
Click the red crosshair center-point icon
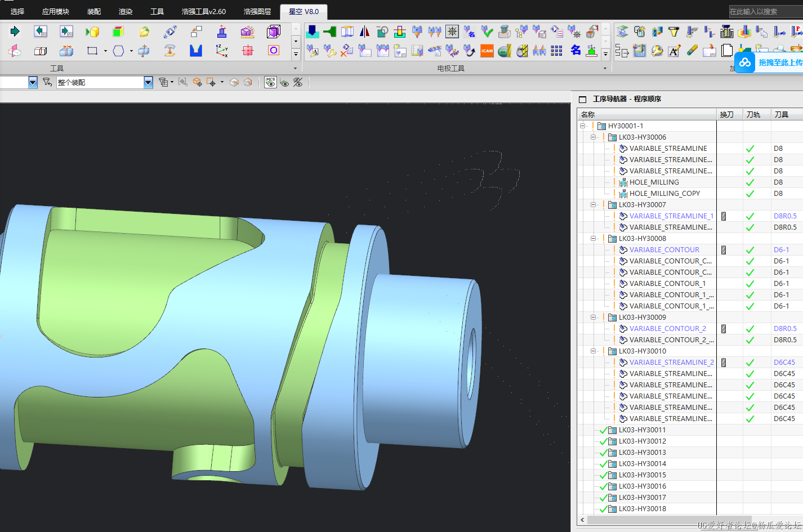[x=248, y=51]
